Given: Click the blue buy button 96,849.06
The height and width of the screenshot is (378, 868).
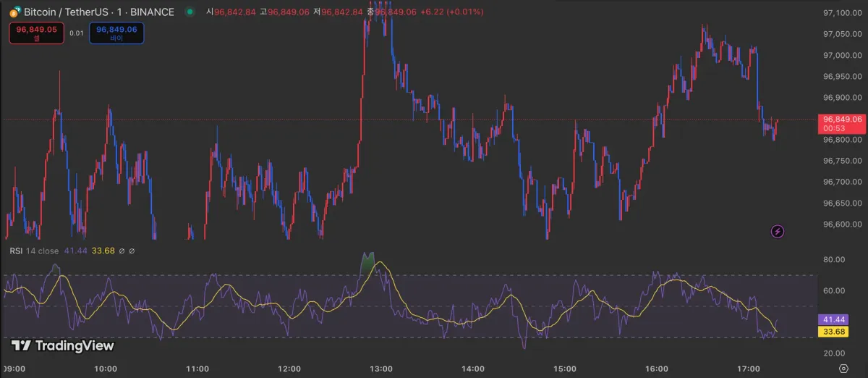Looking at the screenshot, I should point(116,33).
